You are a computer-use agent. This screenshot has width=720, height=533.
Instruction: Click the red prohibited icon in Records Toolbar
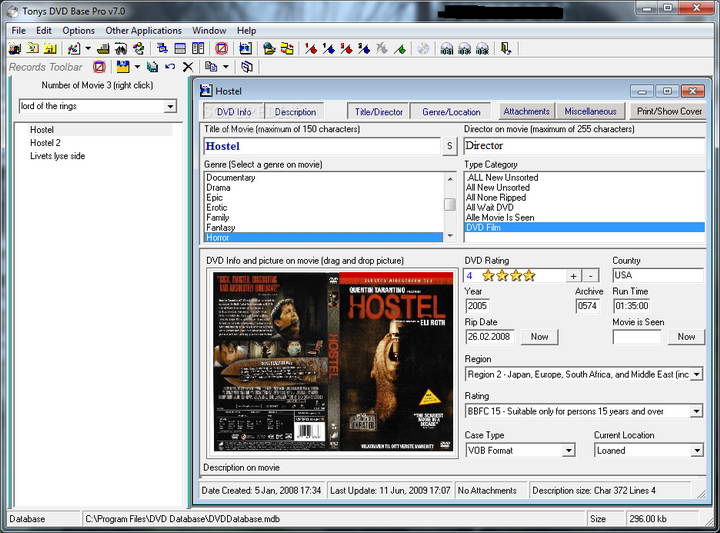tap(99, 67)
